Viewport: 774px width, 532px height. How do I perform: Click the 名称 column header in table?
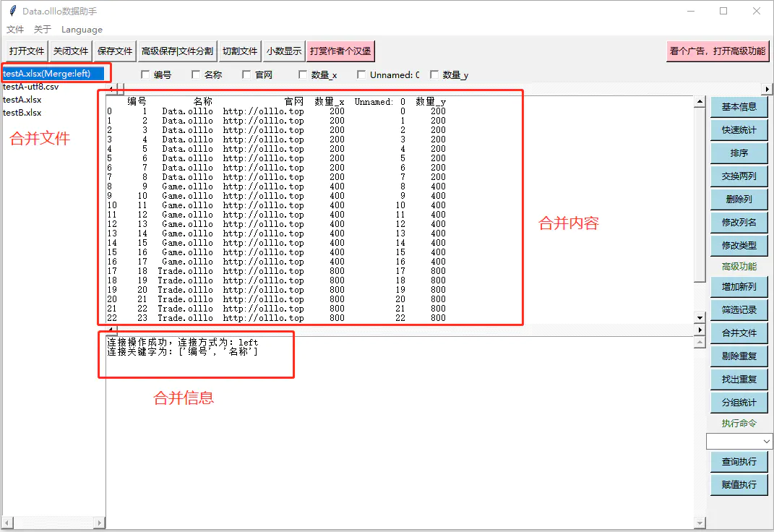tap(203, 102)
